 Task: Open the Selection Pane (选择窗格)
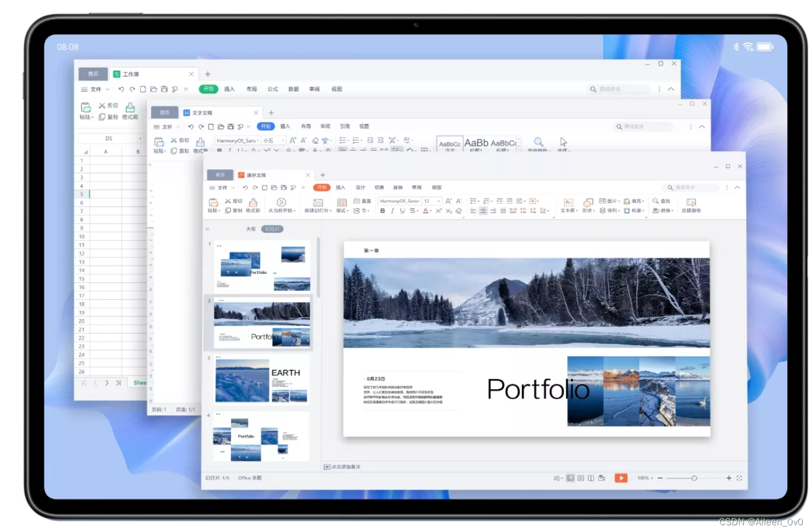pos(691,206)
